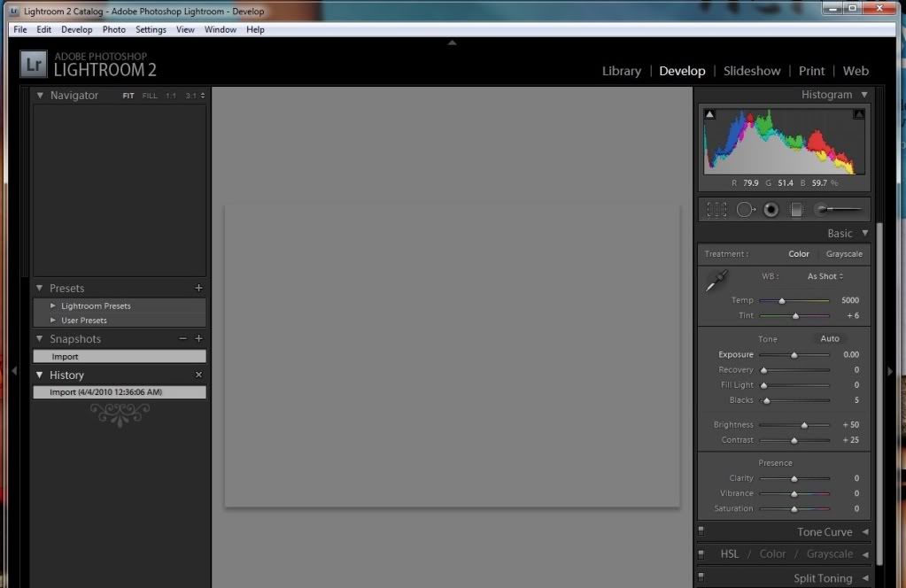Hide the left panel using edge arrow
The height and width of the screenshot is (588, 906).
[x=14, y=371]
